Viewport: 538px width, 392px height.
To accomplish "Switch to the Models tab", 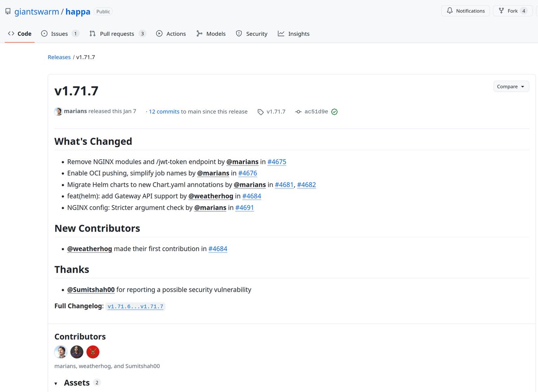I will pos(211,34).
